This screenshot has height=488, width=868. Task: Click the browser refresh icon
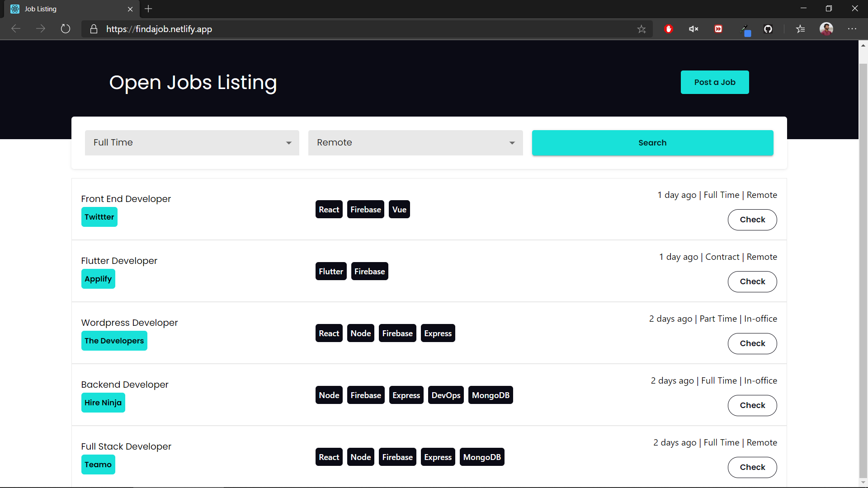[x=66, y=29]
